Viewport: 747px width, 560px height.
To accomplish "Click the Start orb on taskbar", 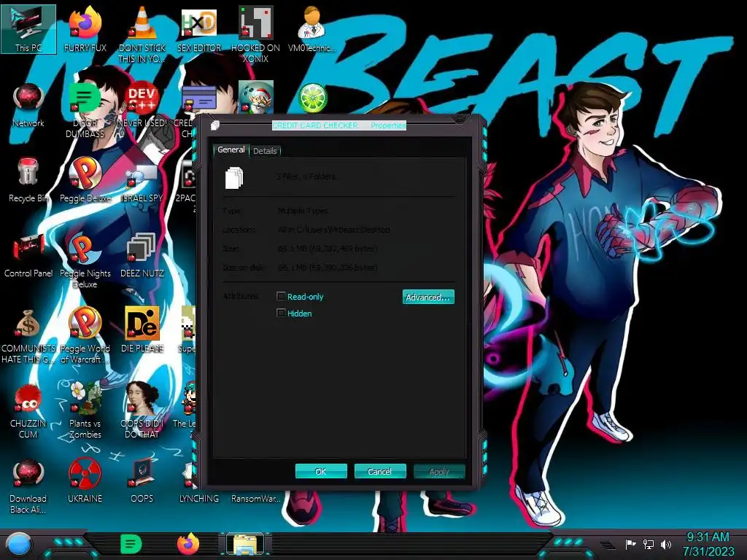I will coord(19,545).
